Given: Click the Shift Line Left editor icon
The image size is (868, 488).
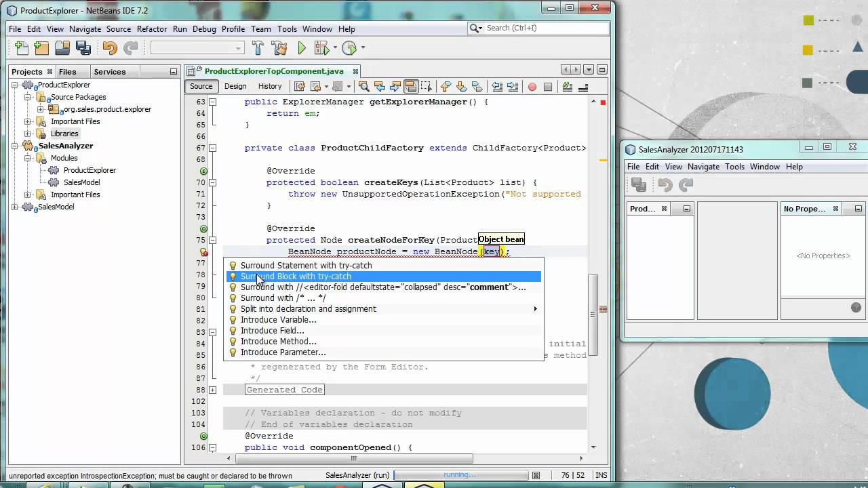Looking at the screenshot, I should tap(497, 87).
